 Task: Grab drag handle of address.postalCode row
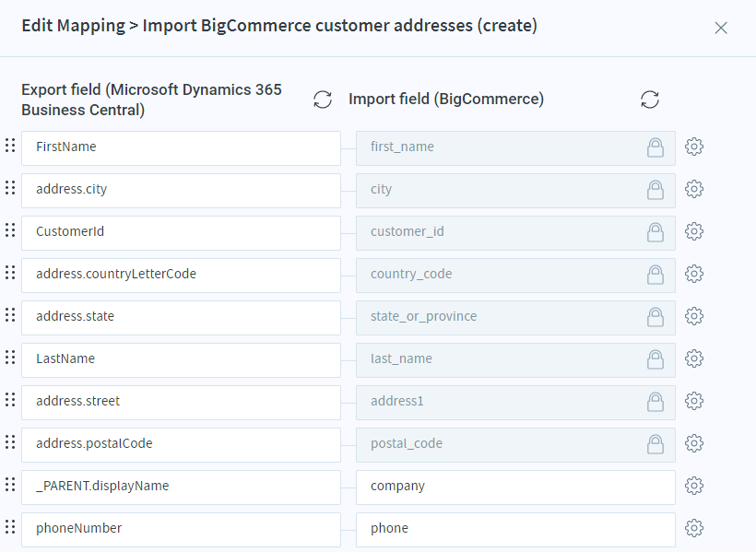tap(10, 442)
